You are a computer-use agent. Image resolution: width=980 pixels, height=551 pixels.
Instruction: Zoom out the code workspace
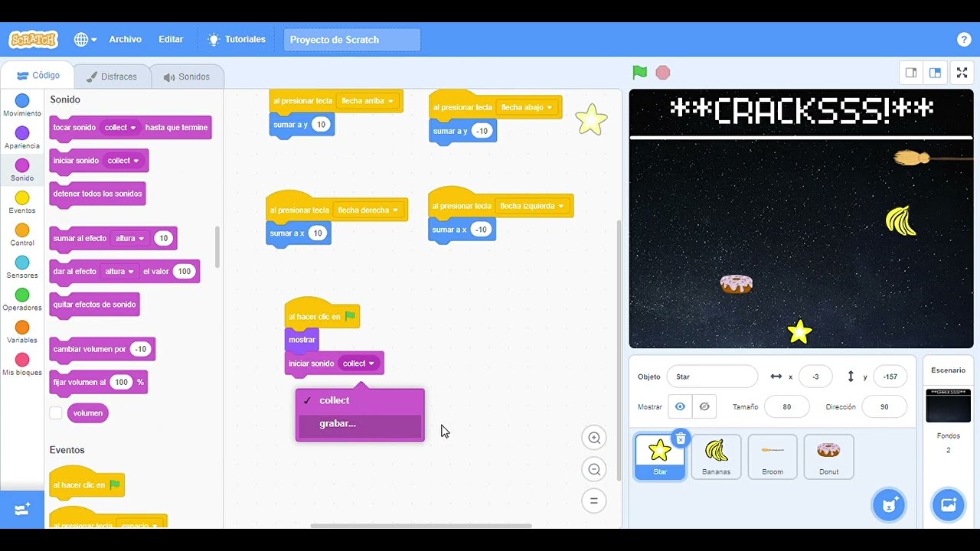point(593,469)
